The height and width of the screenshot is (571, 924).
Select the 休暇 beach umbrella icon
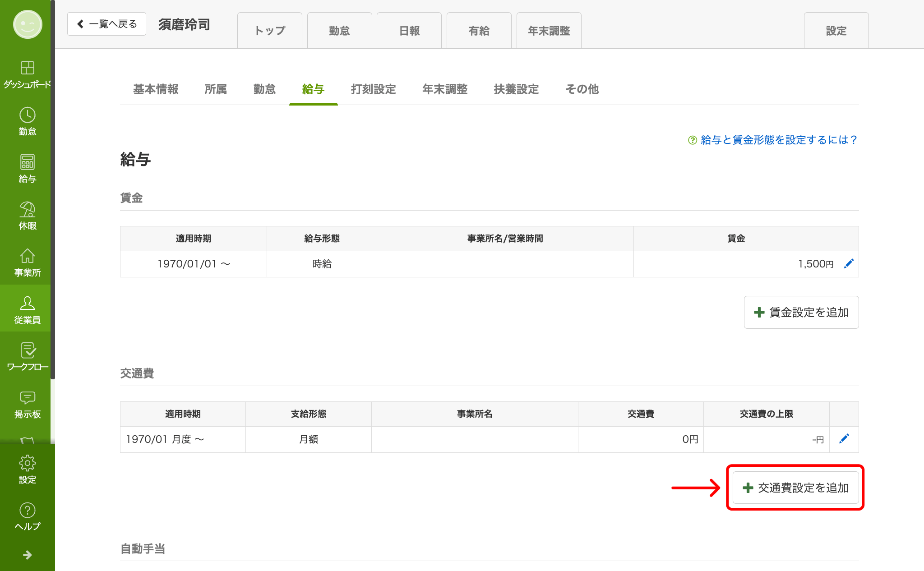point(27,215)
